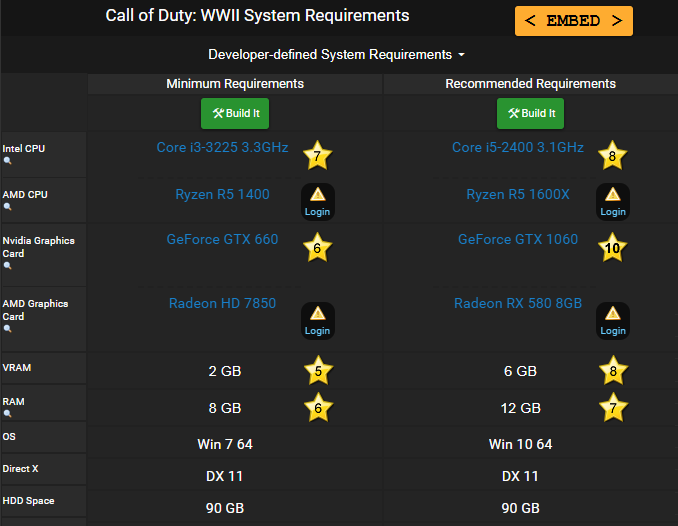Click the Intel CPU row label

click(24, 148)
